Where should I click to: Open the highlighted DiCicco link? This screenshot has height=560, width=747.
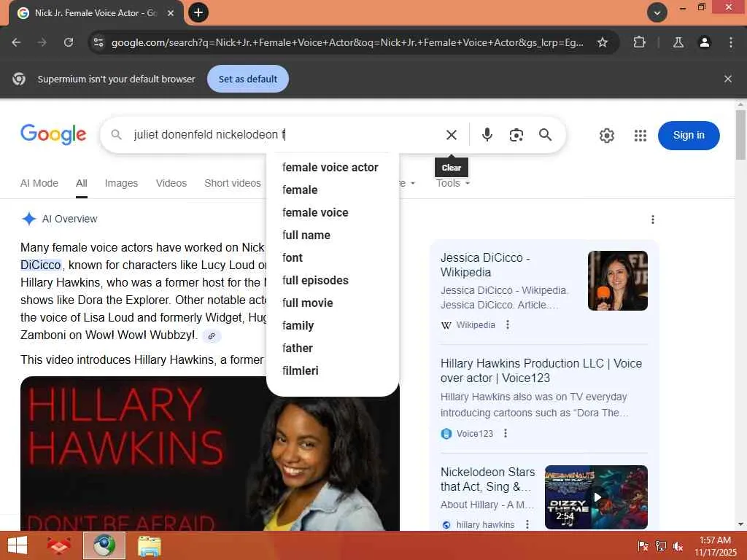[41, 265]
